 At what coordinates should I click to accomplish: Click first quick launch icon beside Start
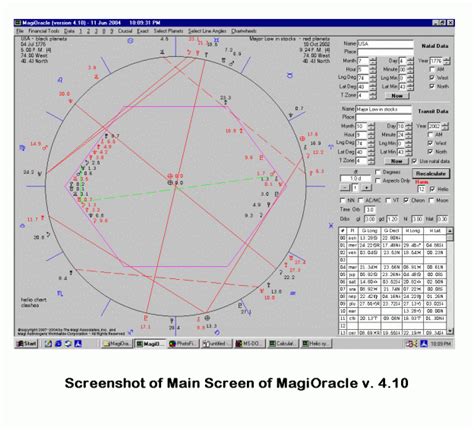(48, 343)
